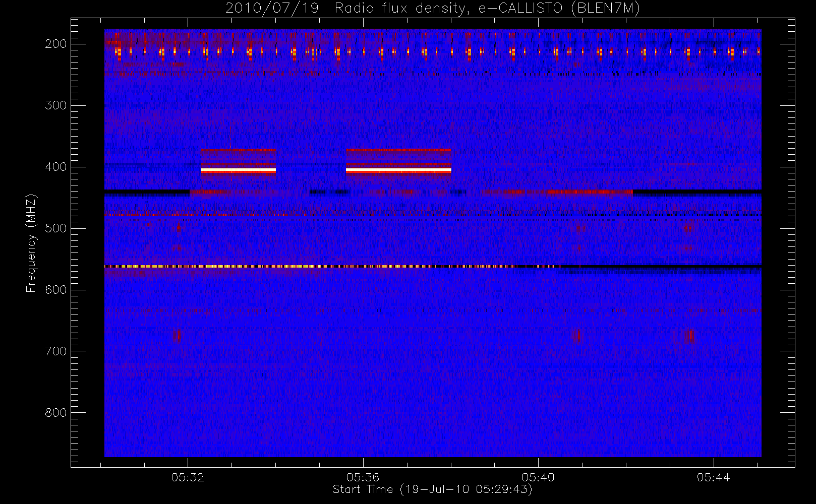Click the 700 frequency tick label
Image resolution: width=816 pixels, height=504 pixels.
[56, 351]
